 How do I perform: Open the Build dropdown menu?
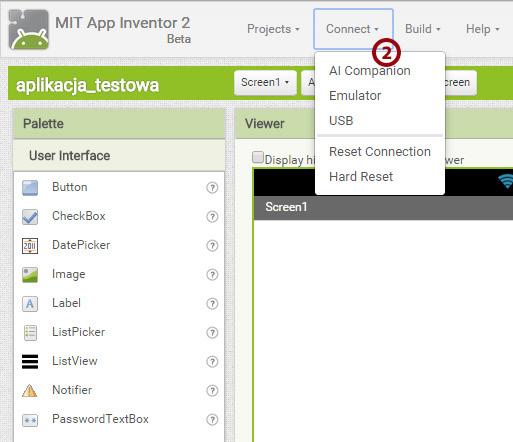click(x=422, y=29)
